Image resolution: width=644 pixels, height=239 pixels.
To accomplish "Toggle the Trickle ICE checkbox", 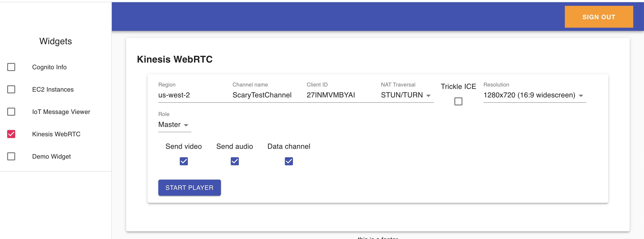I will (x=458, y=101).
